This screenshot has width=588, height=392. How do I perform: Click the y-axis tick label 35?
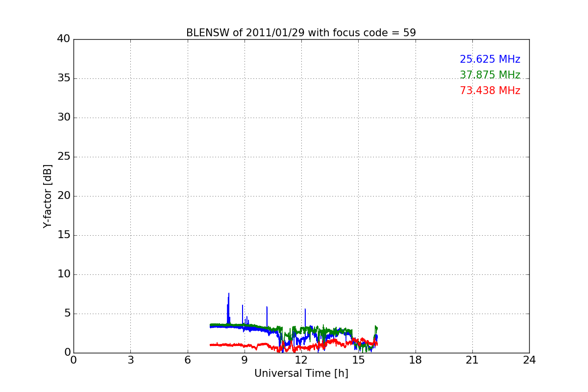[64, 78]
